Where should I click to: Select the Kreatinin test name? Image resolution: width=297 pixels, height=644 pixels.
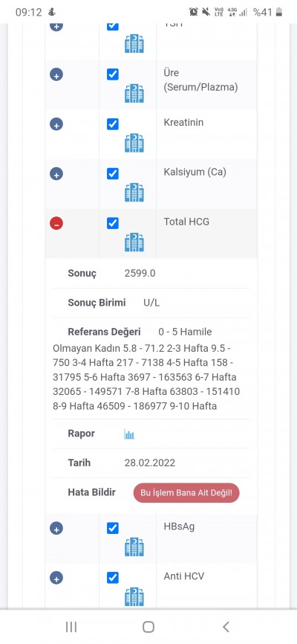pos(183,123)
